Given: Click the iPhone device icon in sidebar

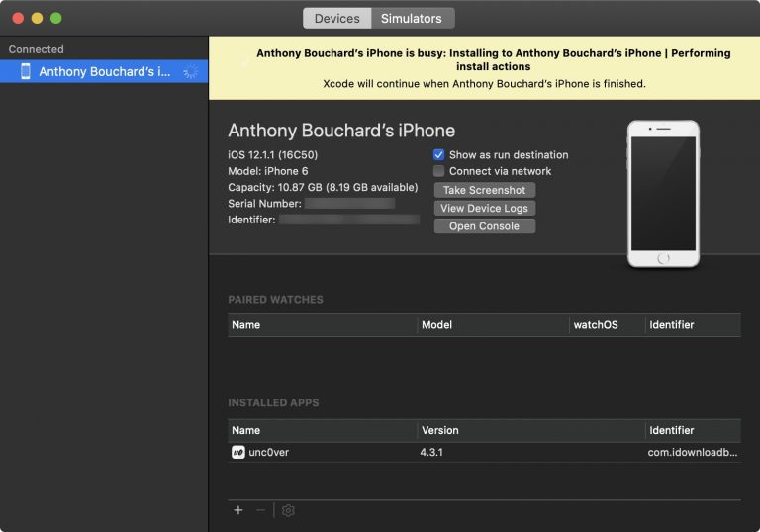Looking at the screenshot, I should [x=26, y=71].
